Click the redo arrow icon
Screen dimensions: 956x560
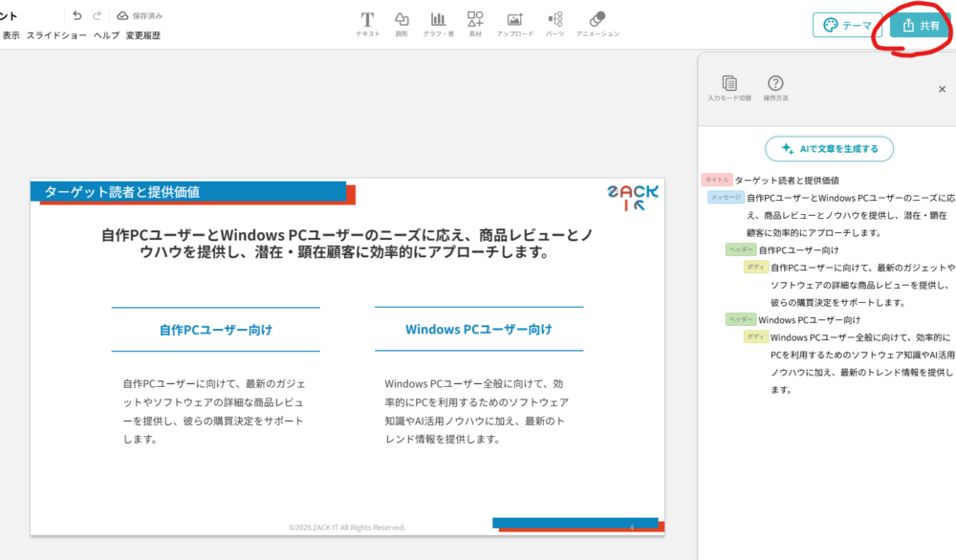97,16
